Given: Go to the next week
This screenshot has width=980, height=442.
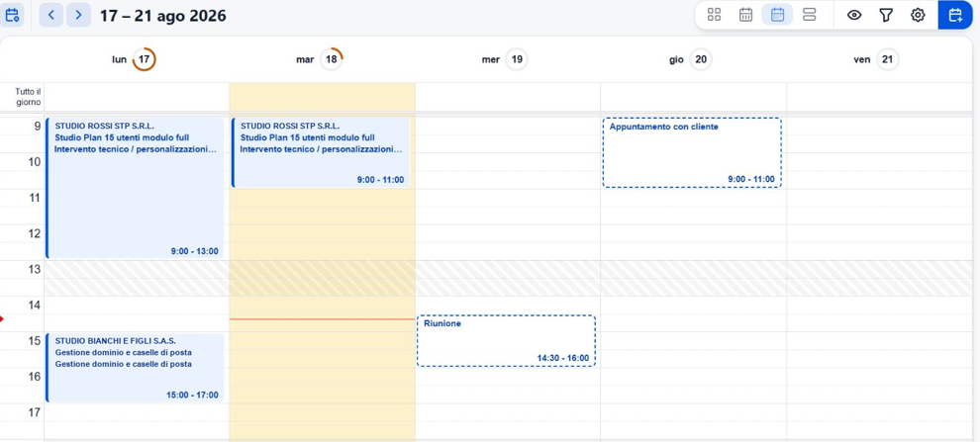Looking at the screenshot, I should (x=78, y=15).
